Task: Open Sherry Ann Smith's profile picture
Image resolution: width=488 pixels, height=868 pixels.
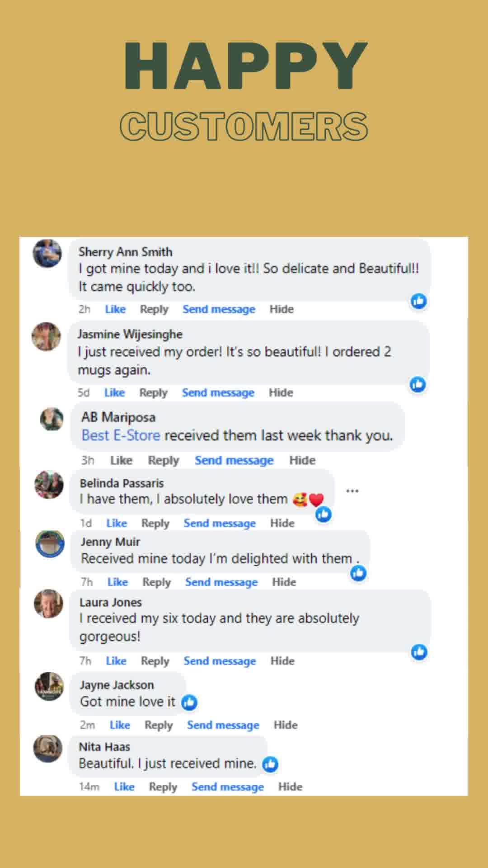Action: pos(47,254)
